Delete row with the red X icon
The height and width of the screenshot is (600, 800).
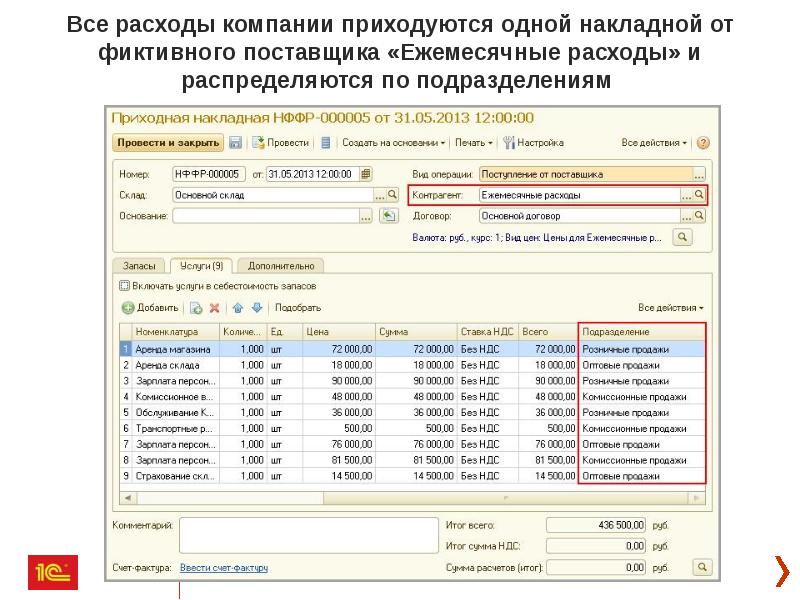[214, 308]
